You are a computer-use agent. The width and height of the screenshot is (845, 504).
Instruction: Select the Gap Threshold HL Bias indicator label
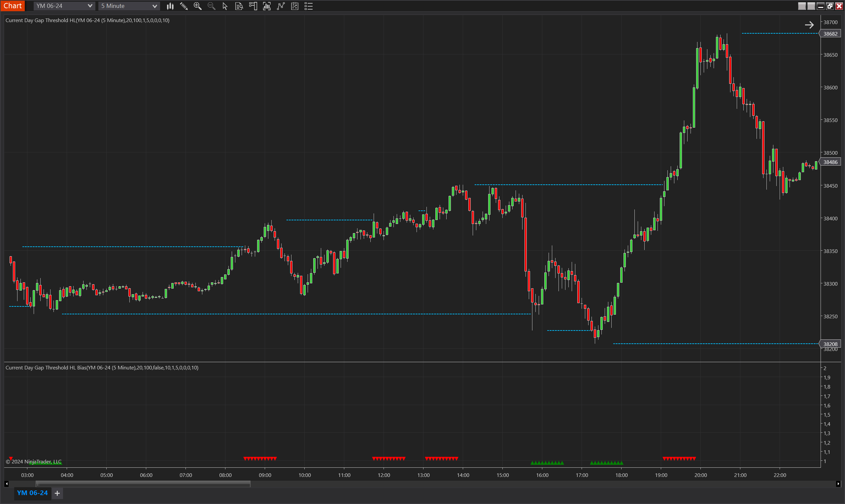click(102, 367)
